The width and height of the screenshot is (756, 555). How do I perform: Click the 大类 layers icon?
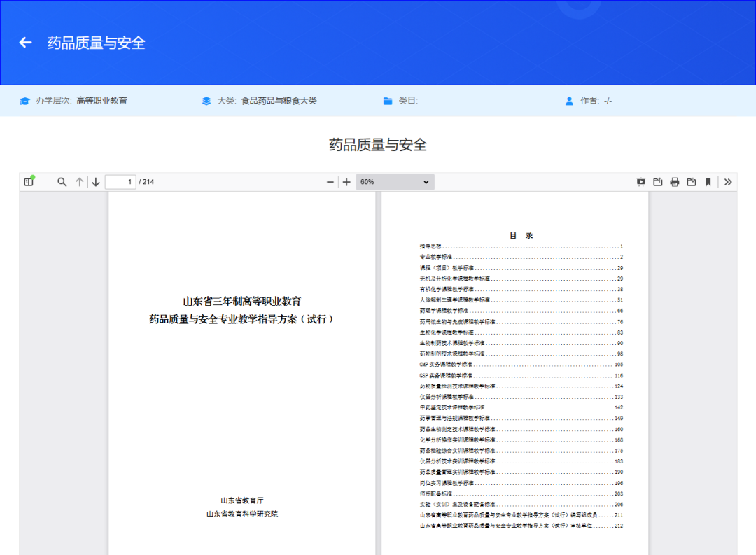203,101
